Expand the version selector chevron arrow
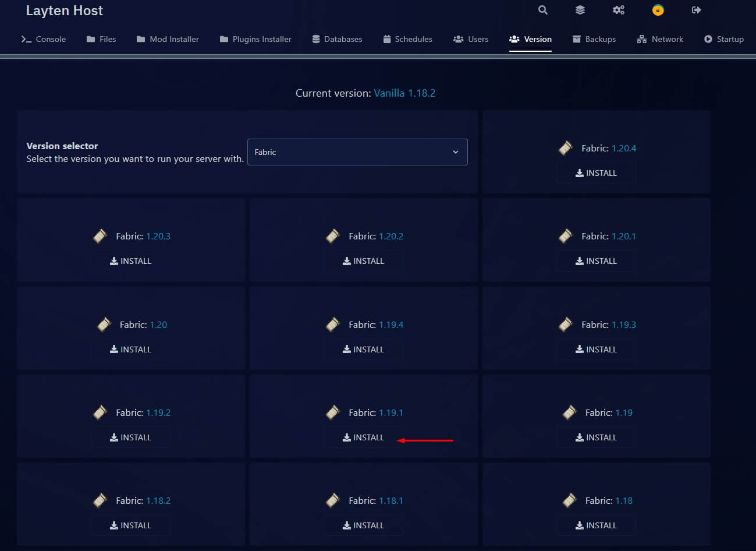Viewport: 756px width, 551px height. [456, 152]
